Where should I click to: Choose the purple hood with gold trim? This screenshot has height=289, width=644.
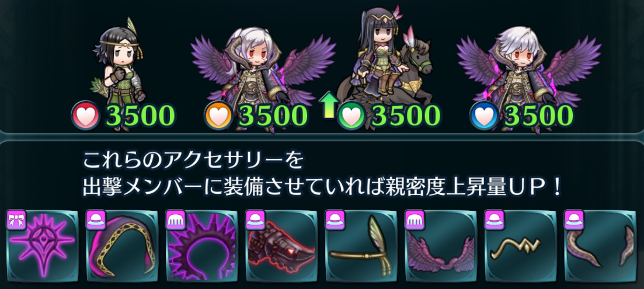click(x=123, y=246)
